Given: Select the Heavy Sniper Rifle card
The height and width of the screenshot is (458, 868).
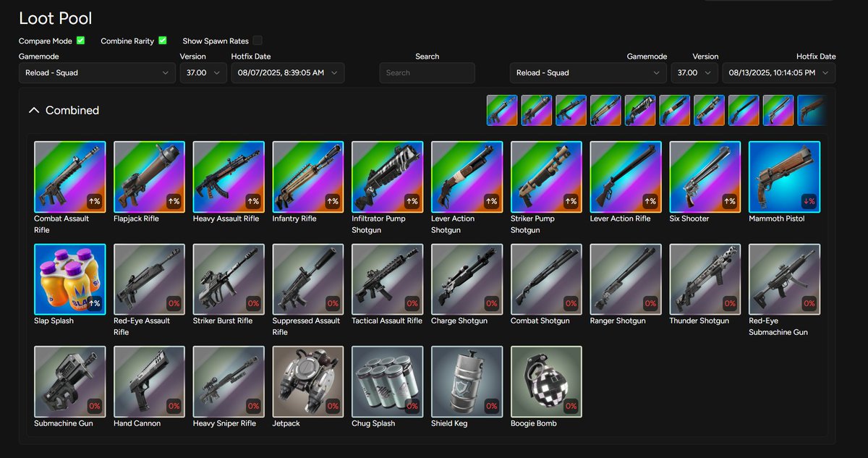Looking at the screenshot, I should 229,381.
